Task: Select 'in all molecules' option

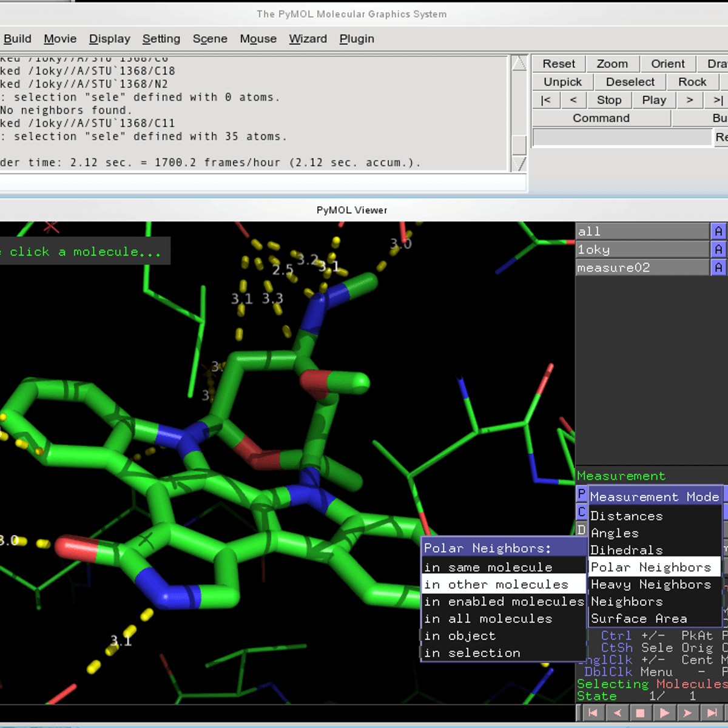Action: [x=504, y=619]
